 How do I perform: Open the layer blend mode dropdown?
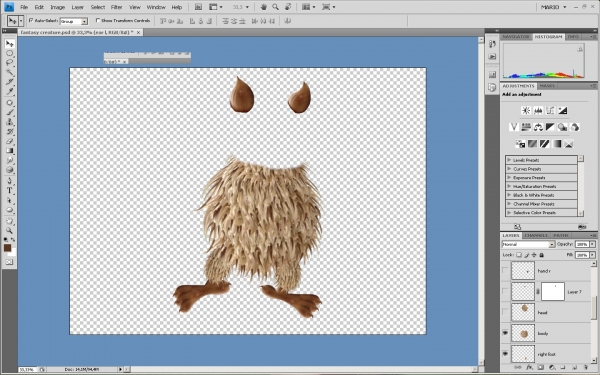(552, 244)
